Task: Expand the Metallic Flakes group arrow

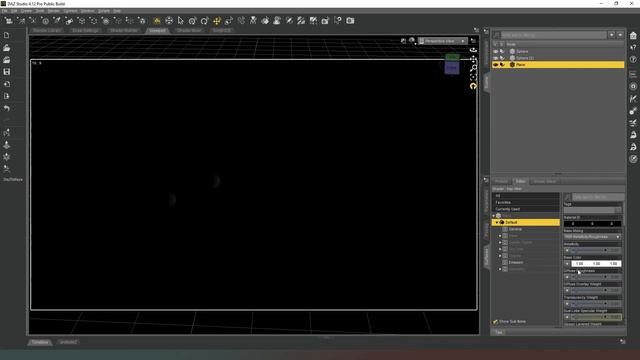Action: 500,242
